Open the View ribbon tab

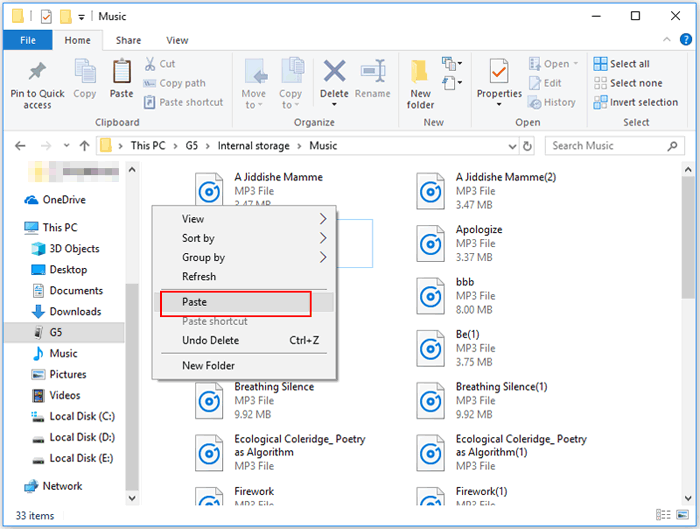177,40
